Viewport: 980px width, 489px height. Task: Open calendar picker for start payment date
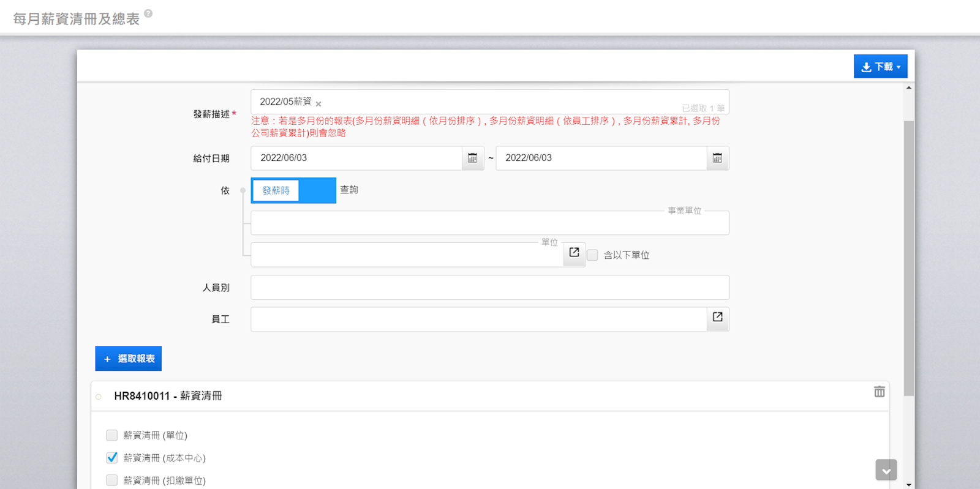tap(472, 158)
